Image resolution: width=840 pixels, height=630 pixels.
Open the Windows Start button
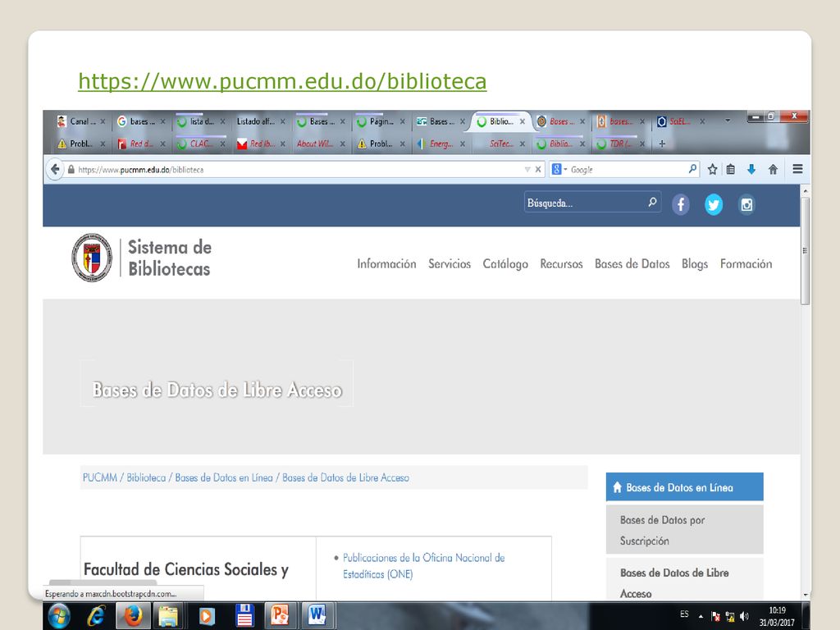pos(59,616)
